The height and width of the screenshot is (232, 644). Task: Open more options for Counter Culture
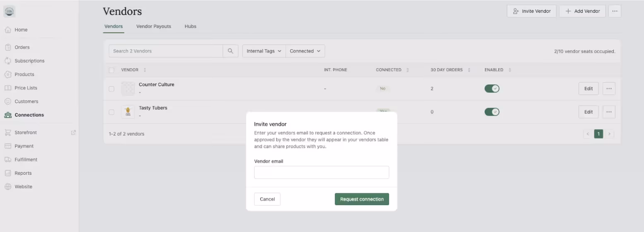609,89
